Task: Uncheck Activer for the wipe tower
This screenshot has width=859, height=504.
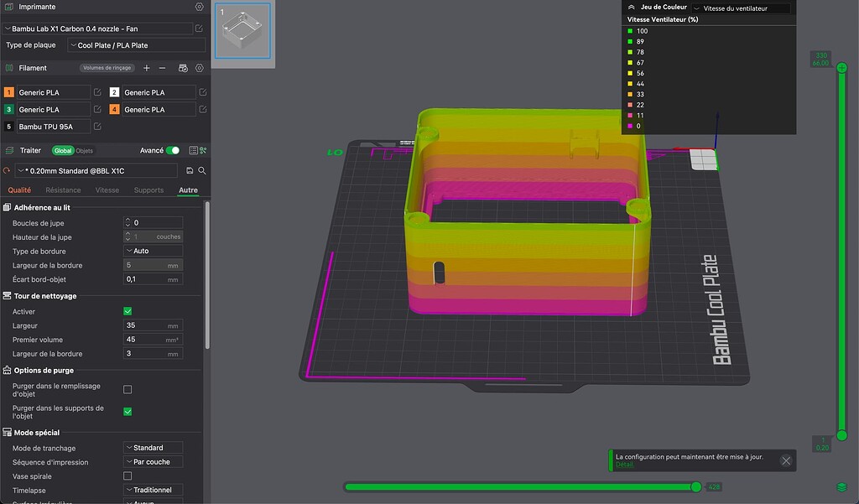Action: (128, 311)
